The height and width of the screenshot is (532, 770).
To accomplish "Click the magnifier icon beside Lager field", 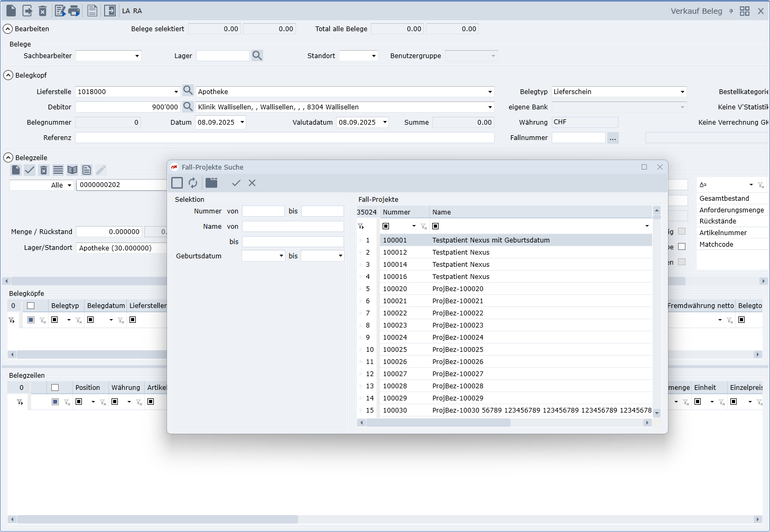I will (257, 55).
